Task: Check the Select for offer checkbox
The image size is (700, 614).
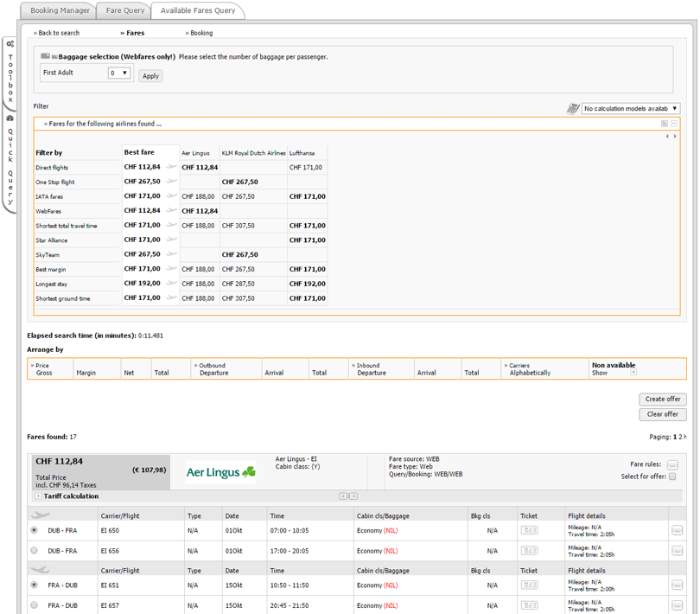Action: (672, 476)
